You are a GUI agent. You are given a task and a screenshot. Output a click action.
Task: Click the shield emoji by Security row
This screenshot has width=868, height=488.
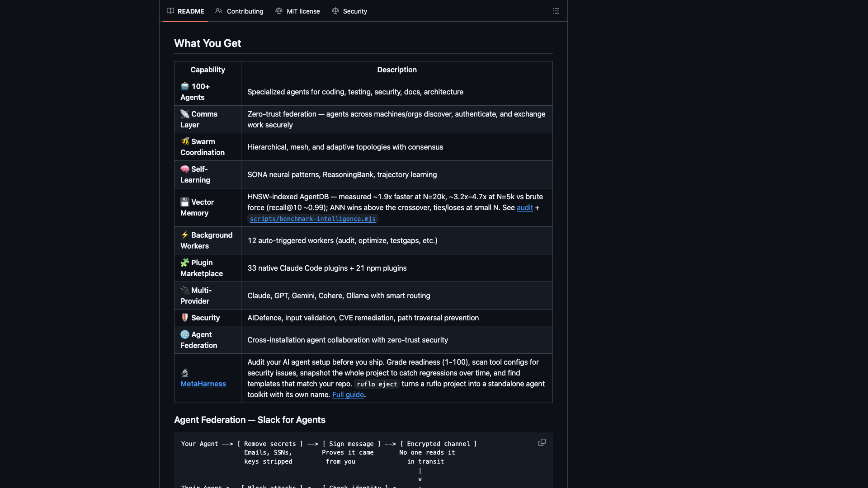click(185, 318)
